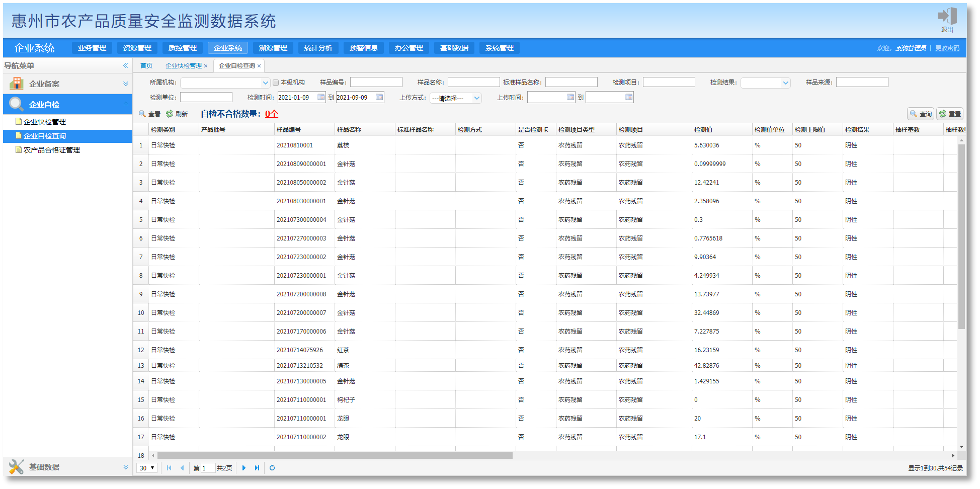Image resolution: width=980 pixels, height=489 pixels.
Task: Open the 检测结果 dropdown
Action: 785,83
